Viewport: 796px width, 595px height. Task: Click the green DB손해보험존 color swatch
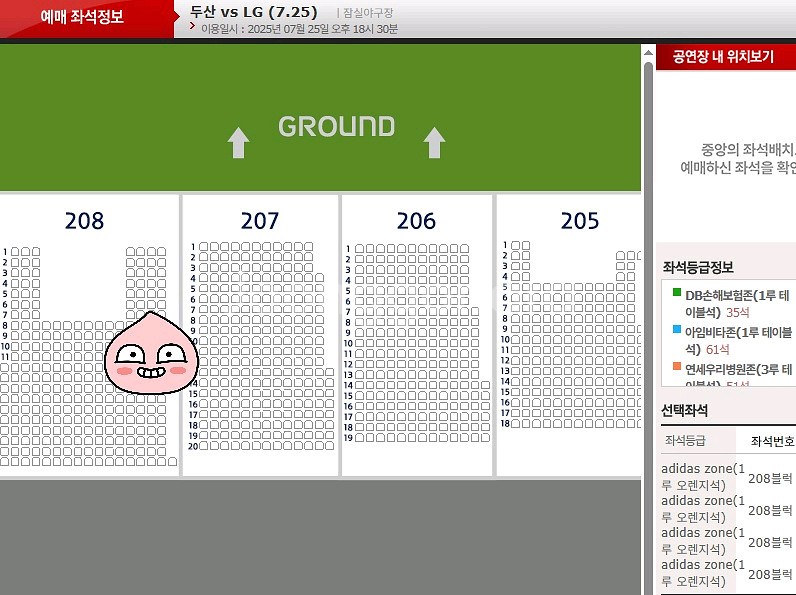click(677, 292)
